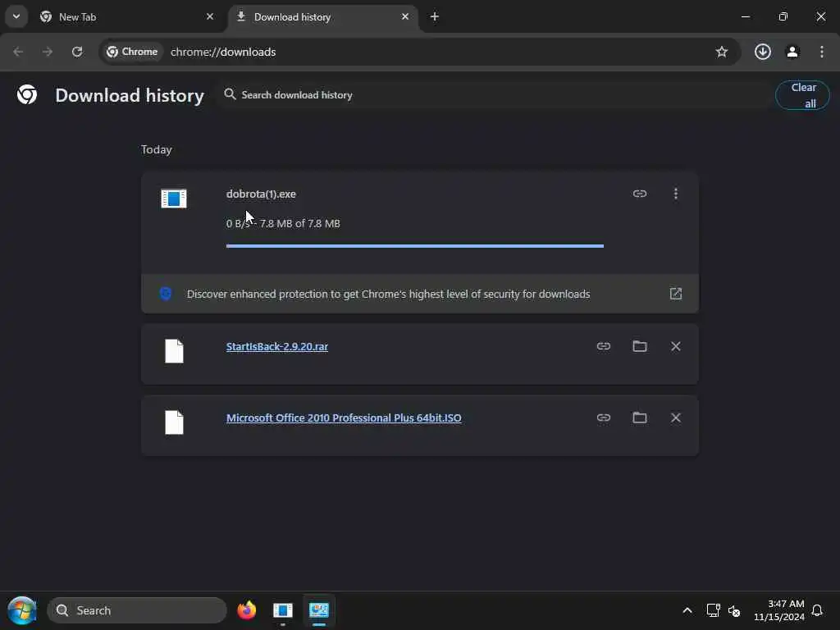Open the active monitor app in taskbar
Screen dimensions: 840x630
[x=319, y=610]
